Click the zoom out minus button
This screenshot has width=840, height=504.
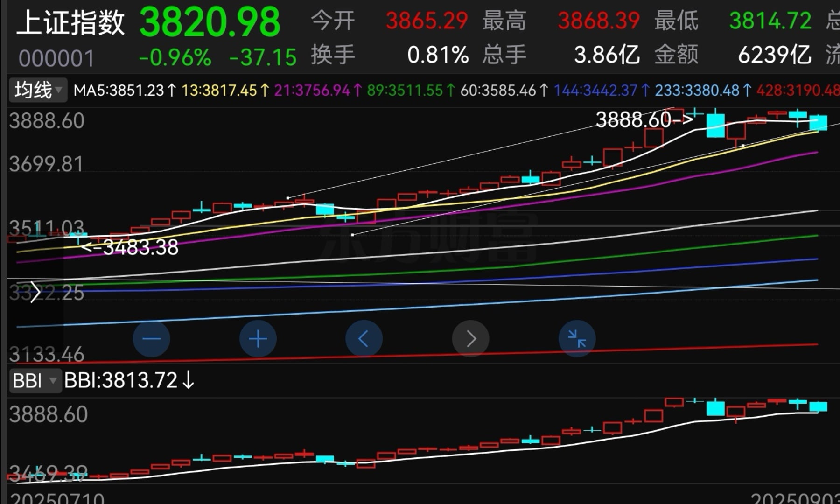point(151,339)
